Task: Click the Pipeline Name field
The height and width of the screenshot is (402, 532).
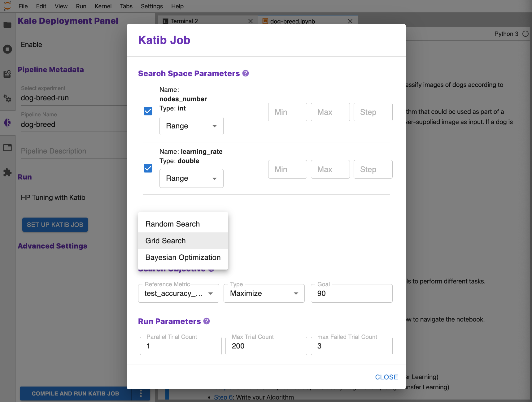Action: (x=74, y=124)
